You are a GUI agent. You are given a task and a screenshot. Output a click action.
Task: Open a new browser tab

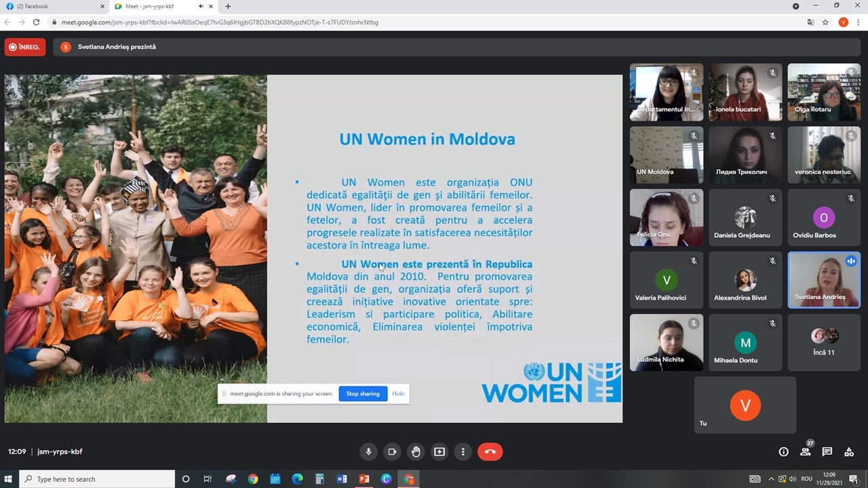click(x=228, y=6)
